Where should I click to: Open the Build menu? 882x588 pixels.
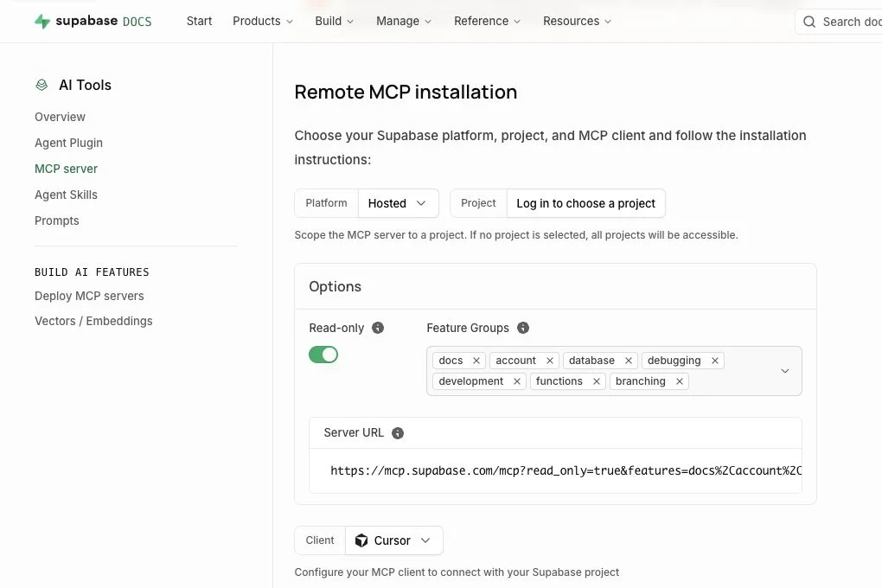pos(334,22)
